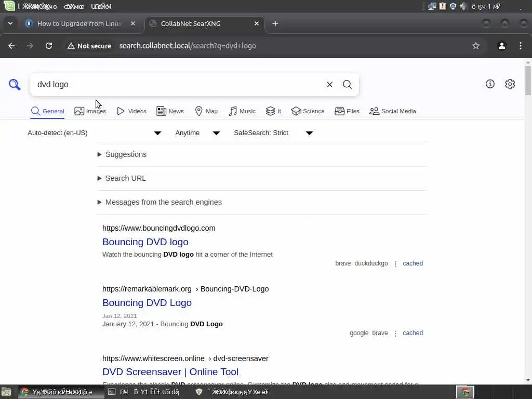The image size is (532, 399).
Task: Click duckduckgo engine label on first result
Action: click(371, 263)
